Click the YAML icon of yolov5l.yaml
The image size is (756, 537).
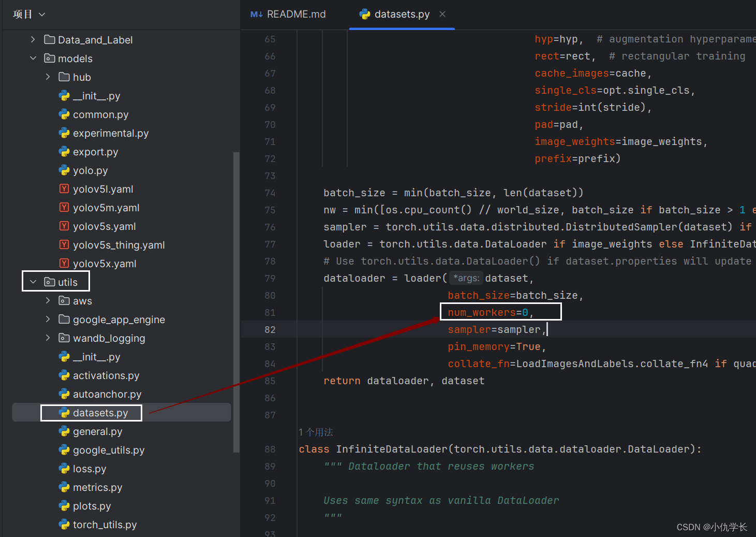tap(64, 189)
